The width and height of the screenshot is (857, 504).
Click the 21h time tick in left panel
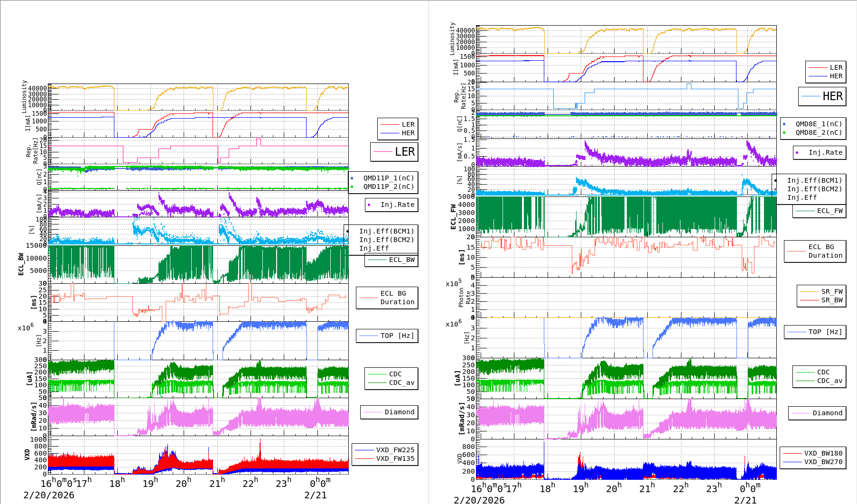pos(217,483)
